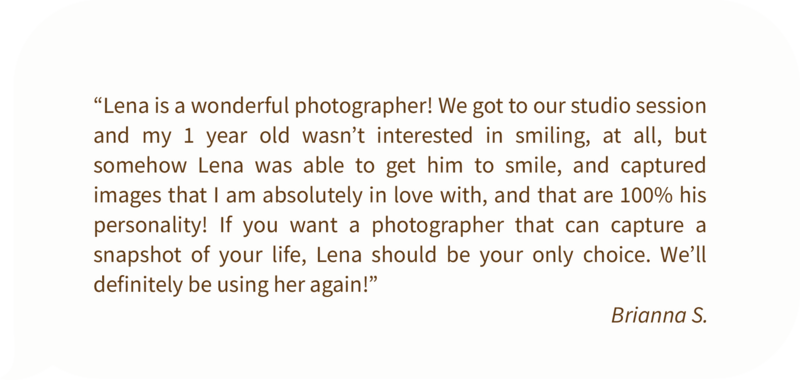Click the word "We'll" before definitely
Screen dimensions: 800x380
coord(684,255)
